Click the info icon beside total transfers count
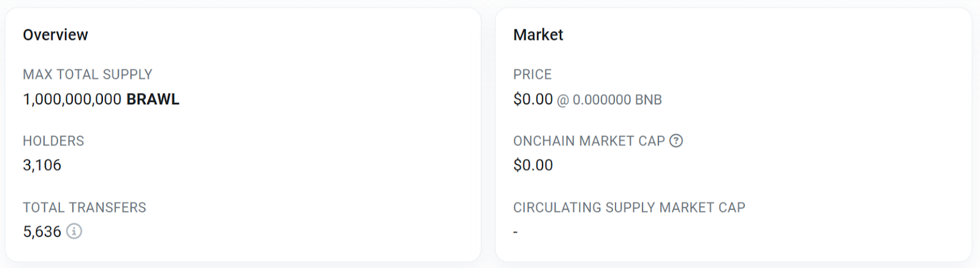The image size is (980, 268). click(74, 231)
